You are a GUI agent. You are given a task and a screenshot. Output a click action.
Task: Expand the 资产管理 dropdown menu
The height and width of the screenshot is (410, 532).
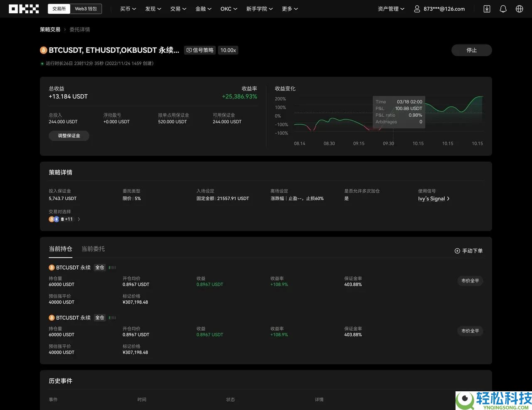391,9
